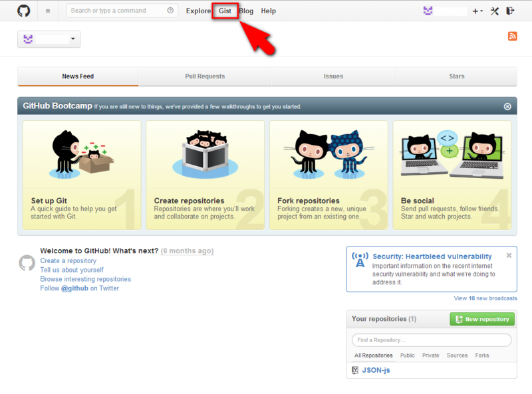Image resolution: width=532 pixels, height=394 pixels.
Task: Switch to the Issues tab
Action: click(x=333, y=76)
